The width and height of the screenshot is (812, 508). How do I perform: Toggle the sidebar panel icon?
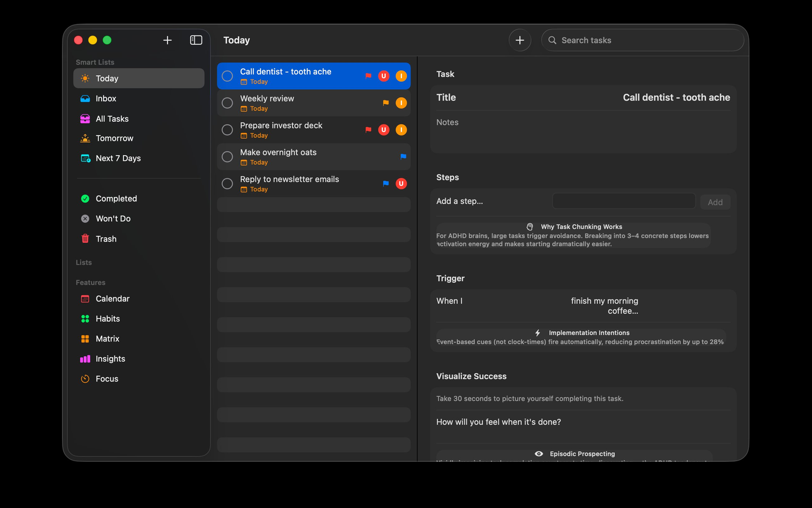click(x=196, y=40)
